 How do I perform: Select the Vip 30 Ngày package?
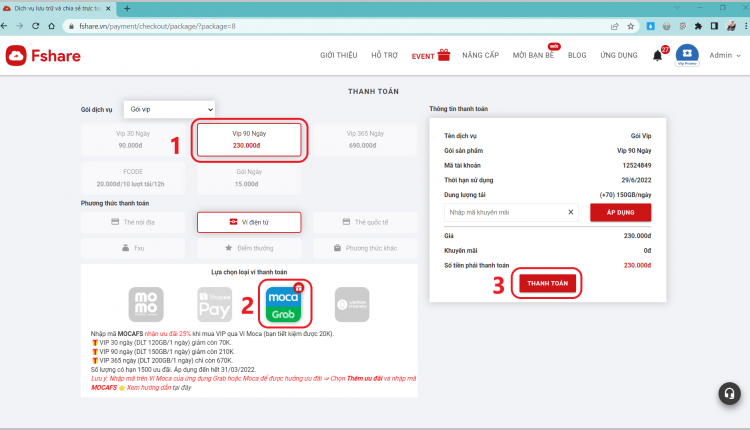coord(133,140)
